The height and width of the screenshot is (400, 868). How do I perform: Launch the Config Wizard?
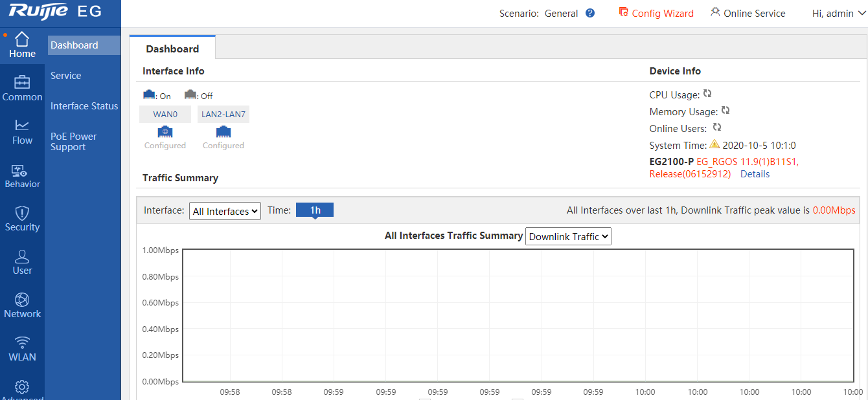point(656,13)
